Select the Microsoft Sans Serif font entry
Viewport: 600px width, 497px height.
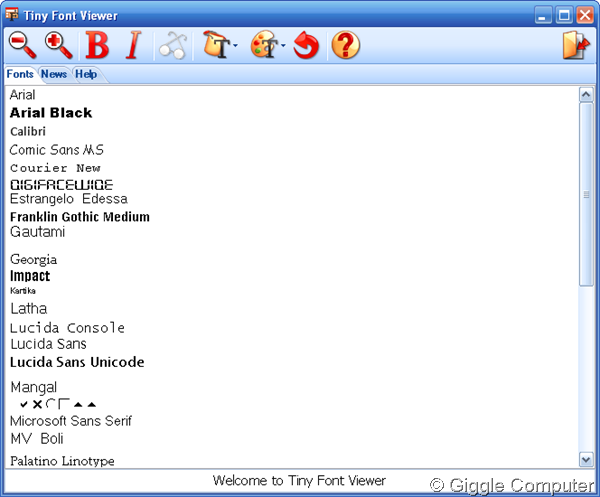[71, 421]
